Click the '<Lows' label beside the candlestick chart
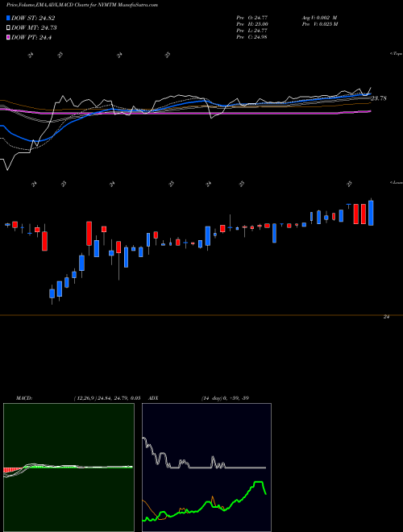Viewport: 403px width, 532px height. [x=397, y=182]
